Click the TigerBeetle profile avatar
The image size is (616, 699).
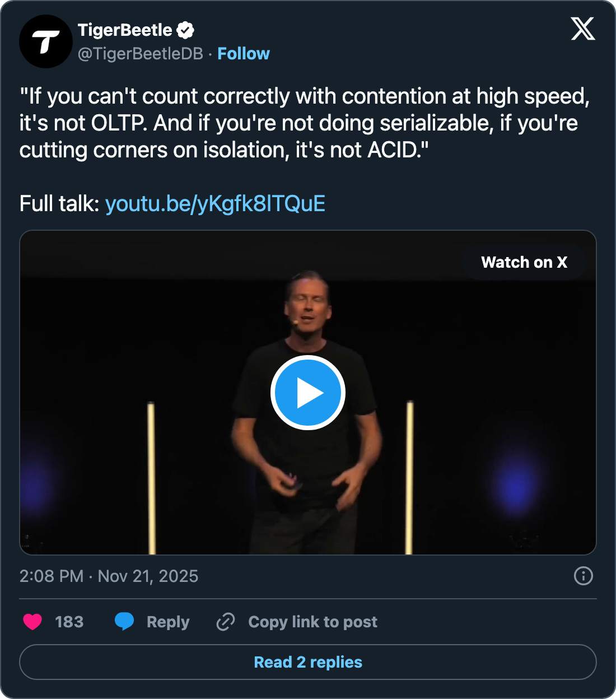point(46,41)
